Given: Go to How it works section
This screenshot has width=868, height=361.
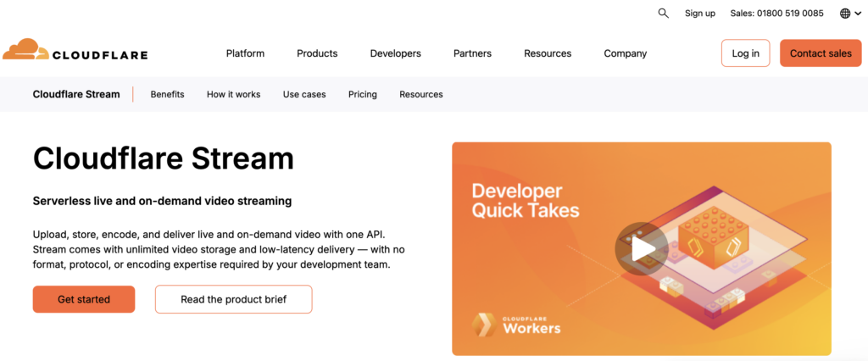Looking at the screenshot, I should [x=233, y=94].
